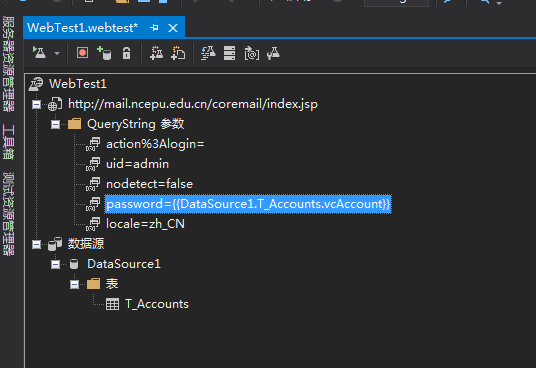
Task: Select the T_Accounts table item
Action: coord(157,304)
